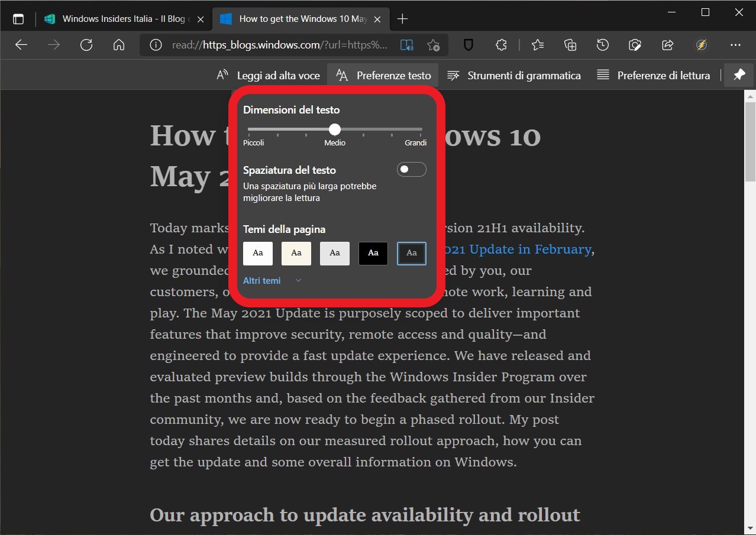The height and width of the screenshot is (535, 756).
Task: Open a new tab
Action: click(x=402, y=19)
